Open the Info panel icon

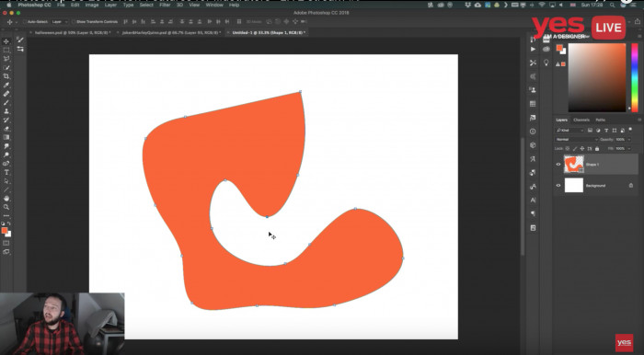coord(533,132)
